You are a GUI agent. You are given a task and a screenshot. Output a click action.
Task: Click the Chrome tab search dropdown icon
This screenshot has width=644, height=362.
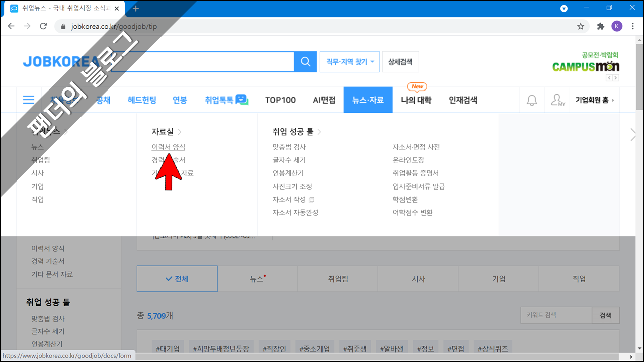coord(564,8)
